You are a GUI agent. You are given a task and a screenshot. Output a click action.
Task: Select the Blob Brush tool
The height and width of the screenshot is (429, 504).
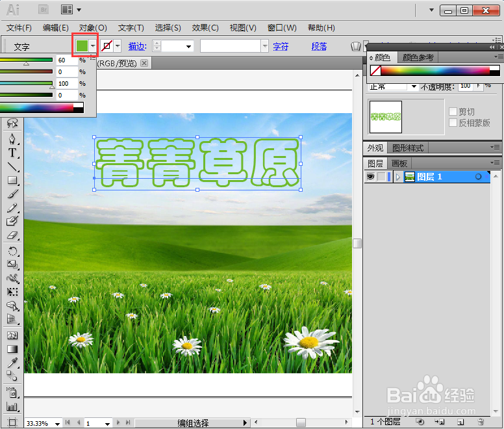point(12,221)
